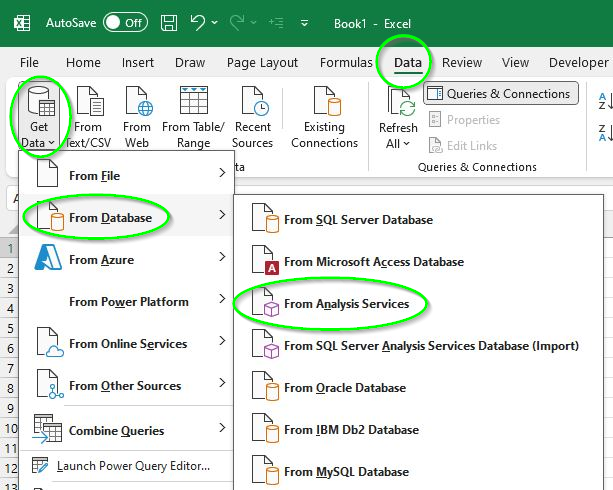Viewport: 613px width, 490px height.
Task: Select From Microsoft Access Database
Action: 419,260
